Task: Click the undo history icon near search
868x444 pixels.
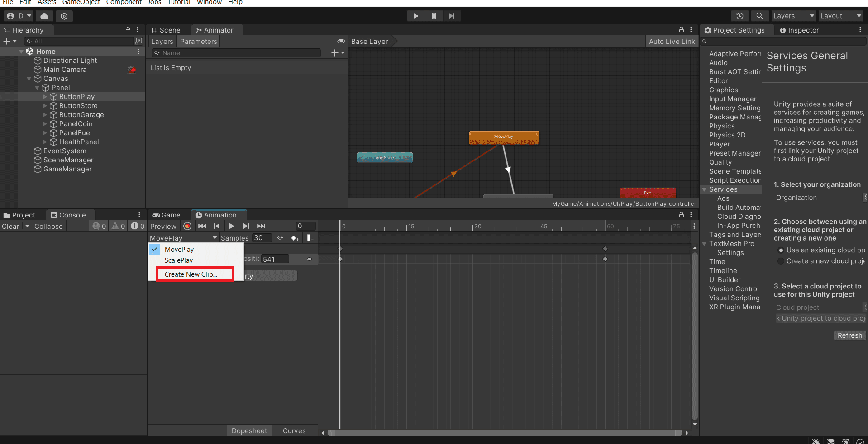Action: [740, 16]
